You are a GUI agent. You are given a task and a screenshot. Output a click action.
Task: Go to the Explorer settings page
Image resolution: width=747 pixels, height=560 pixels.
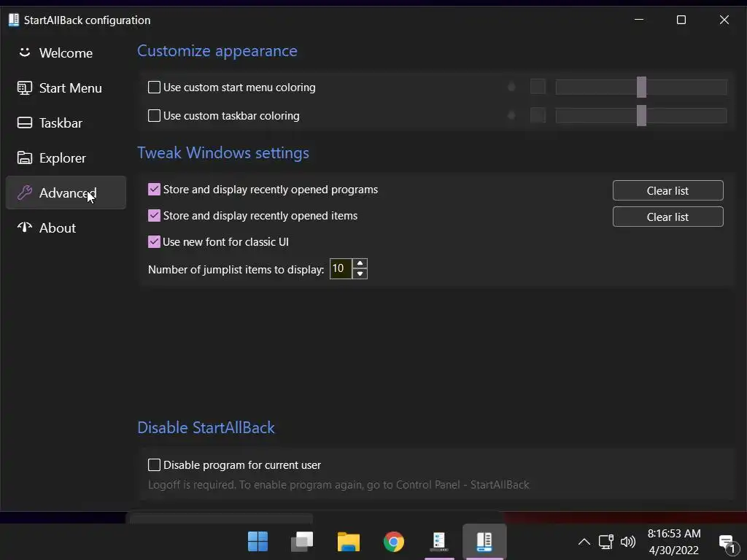tap(66, 158)
